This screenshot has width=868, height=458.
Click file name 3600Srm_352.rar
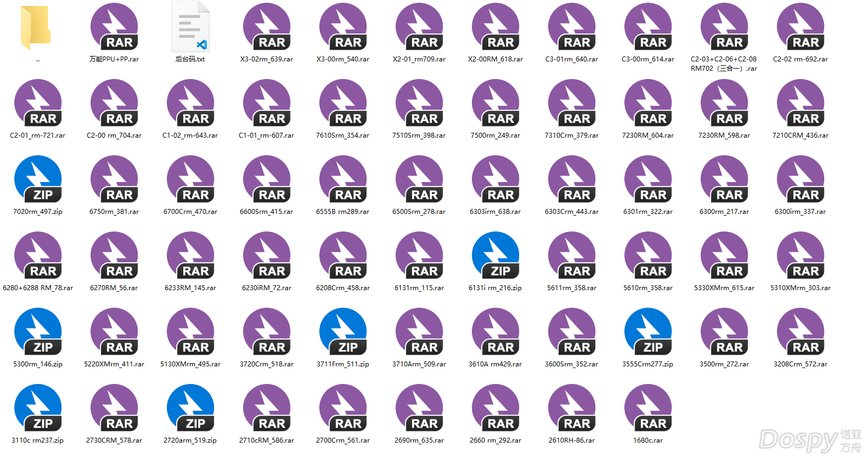tap(572, 364)
